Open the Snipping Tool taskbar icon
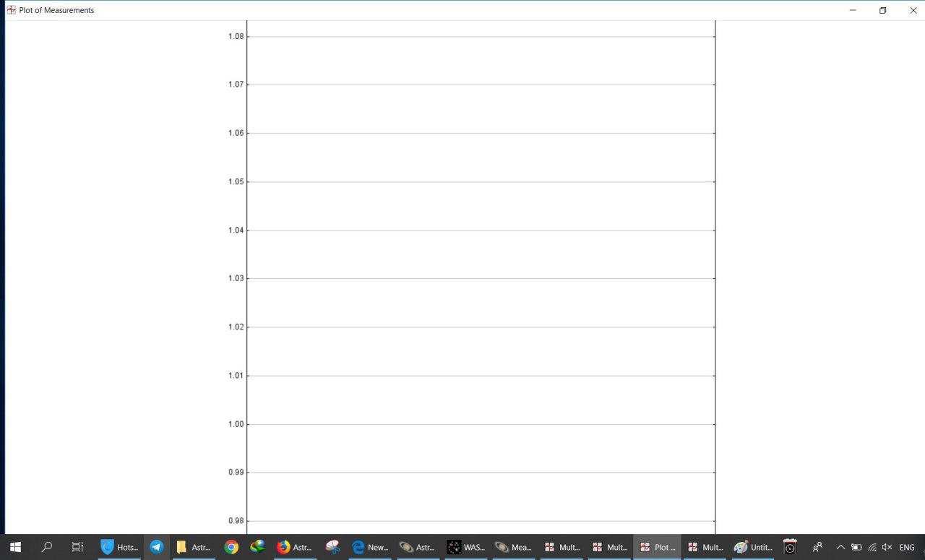925x560 pixels. [332, 547]
